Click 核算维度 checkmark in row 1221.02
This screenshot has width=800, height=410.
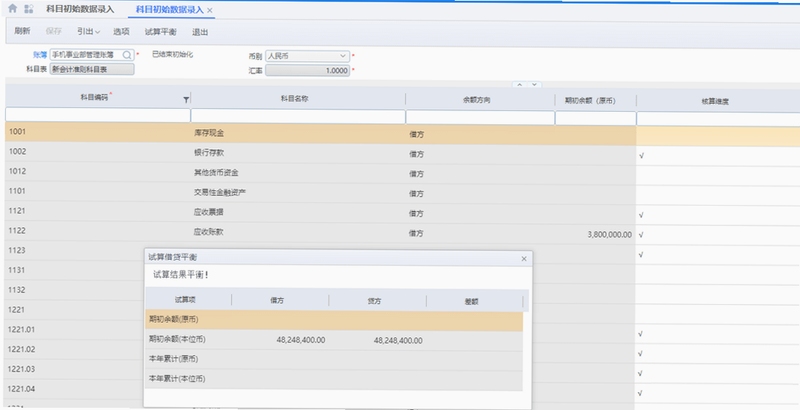640,353
